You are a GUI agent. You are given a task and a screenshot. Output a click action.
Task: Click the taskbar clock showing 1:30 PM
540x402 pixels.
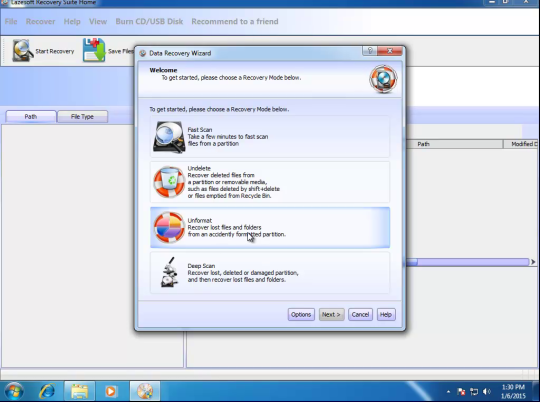tap(513, 391)
